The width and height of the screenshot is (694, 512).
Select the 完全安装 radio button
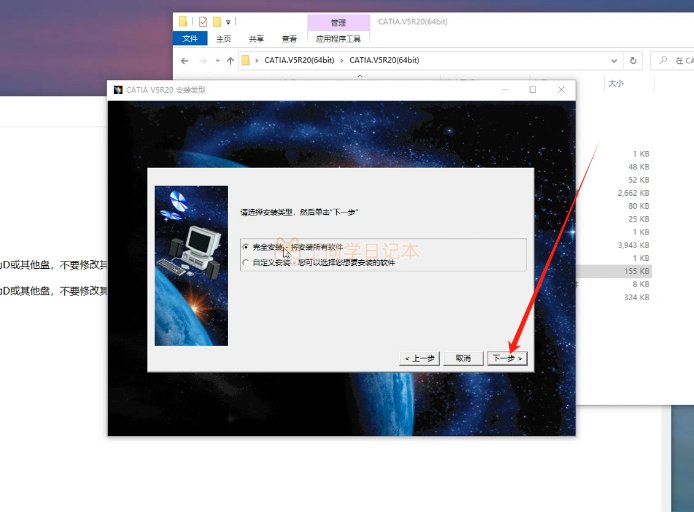[246, 247]
